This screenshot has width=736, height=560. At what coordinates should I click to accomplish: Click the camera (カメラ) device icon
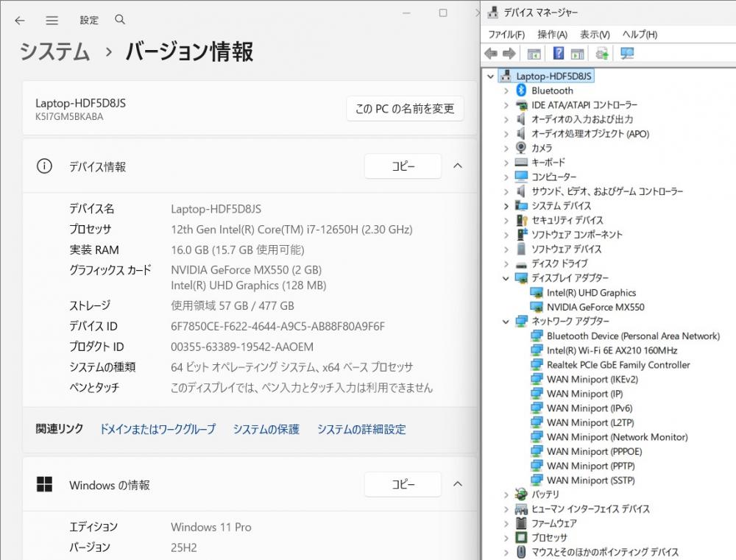pos(521,148)
